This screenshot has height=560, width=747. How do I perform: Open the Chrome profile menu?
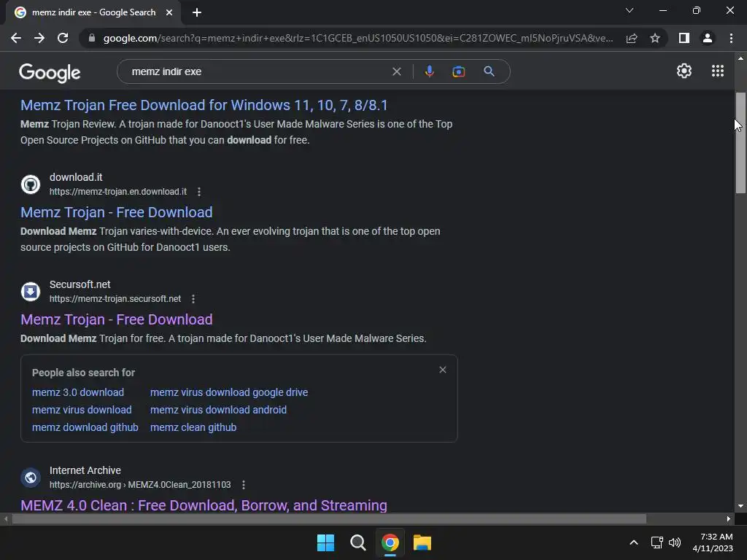(708, 38)
